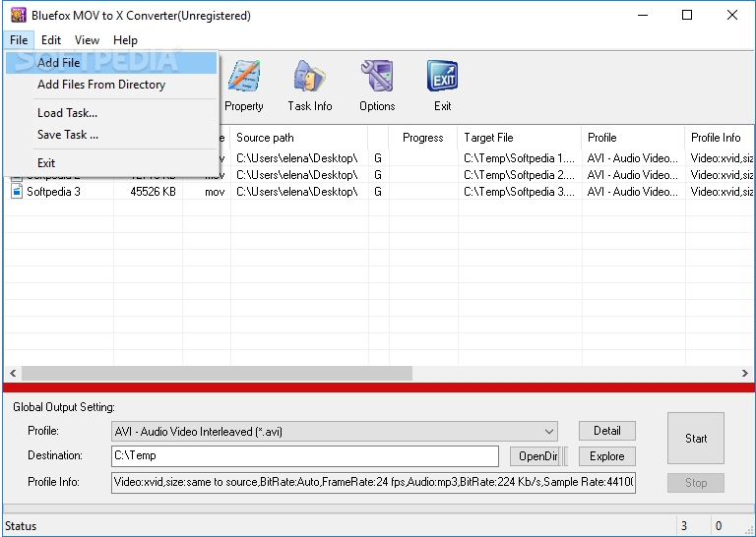Image resolution: width=756 pixels, height=537 pixels.
Task: Click C:\Temp\Softpedia 3 target cell
Action: 519,192
